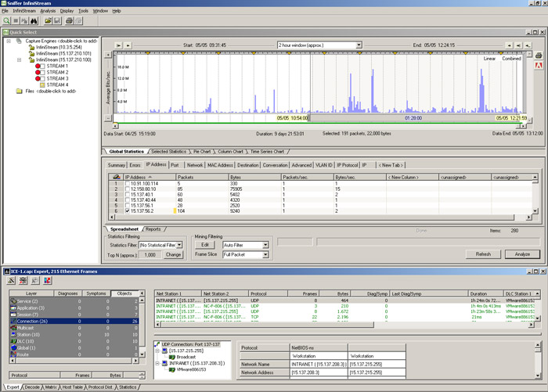Image resolution: width=548 pixels, height=392 pixels.
Task: Click the fourth Expert toolbar icon
Action: (47, 280)
